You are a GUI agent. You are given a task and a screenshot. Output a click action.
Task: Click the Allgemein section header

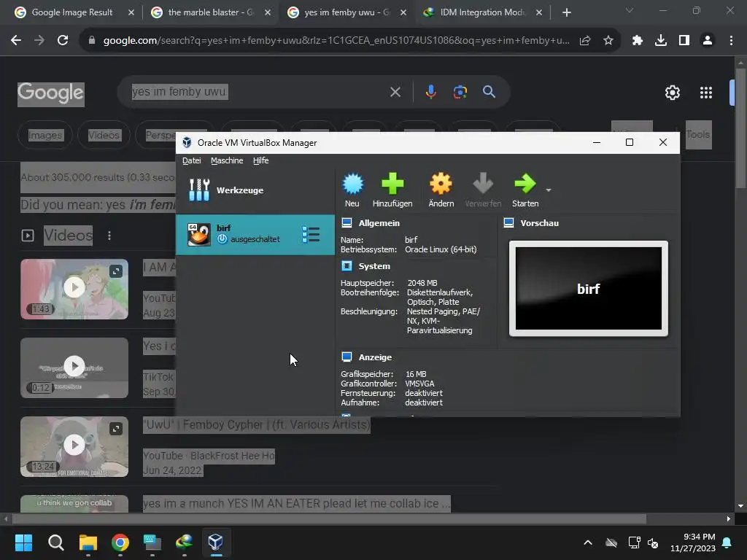pyautogui.click(x=379, y=223)
